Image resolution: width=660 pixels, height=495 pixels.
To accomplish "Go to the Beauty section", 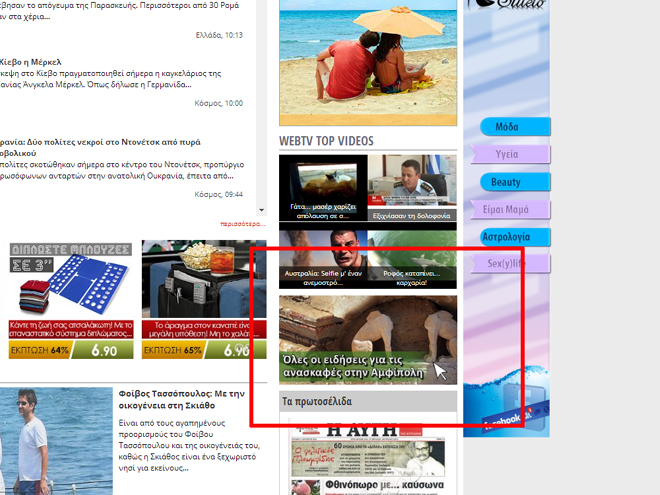I will (x=508, y=182).
